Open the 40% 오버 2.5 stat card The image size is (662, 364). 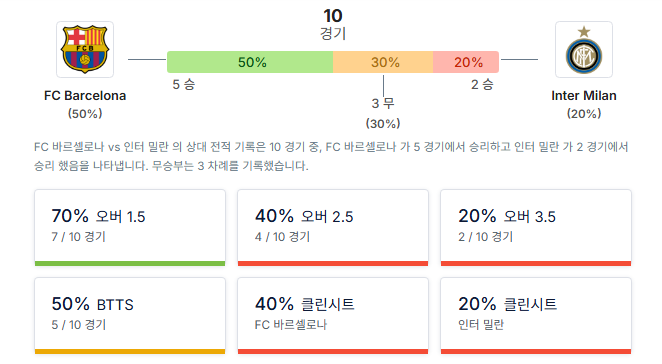tap(333, 228)
